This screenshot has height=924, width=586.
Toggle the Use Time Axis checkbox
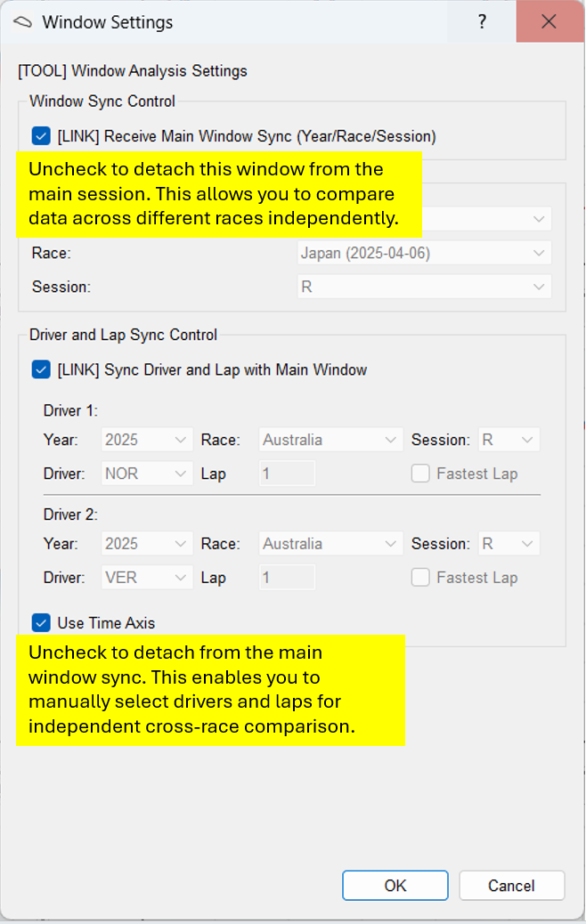pos(41,623)
